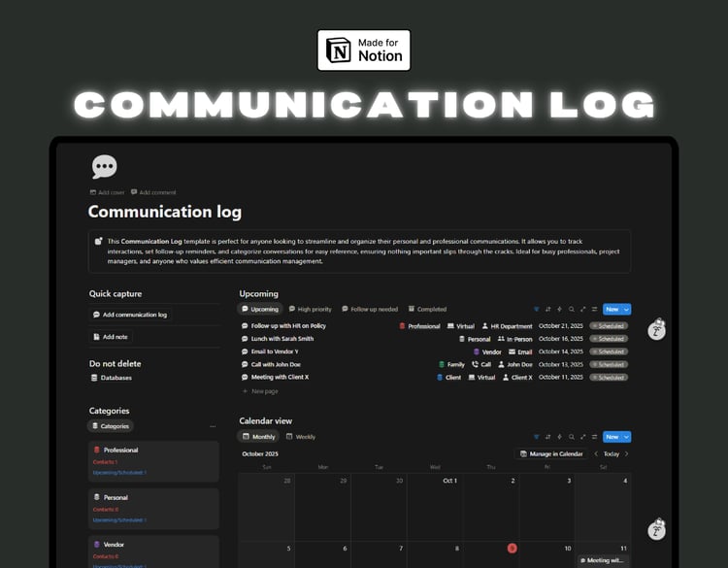728x568 pixels.
Task: Select the Categories view tab
Action: [x=111, y=426]
